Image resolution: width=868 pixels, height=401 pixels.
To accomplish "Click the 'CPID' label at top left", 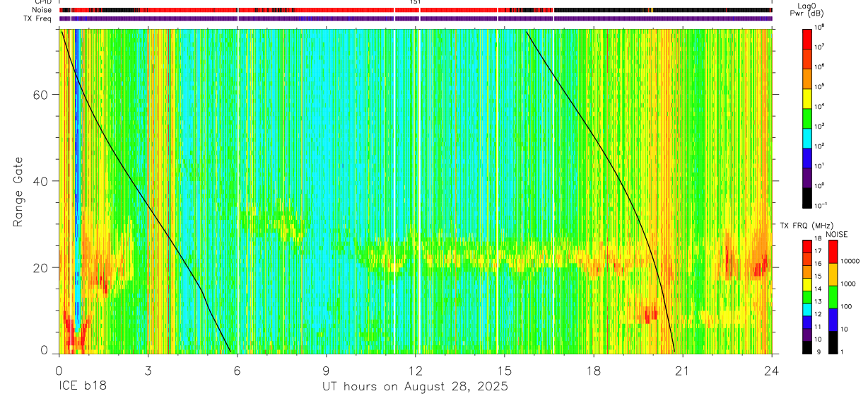I will pos(42,2).
